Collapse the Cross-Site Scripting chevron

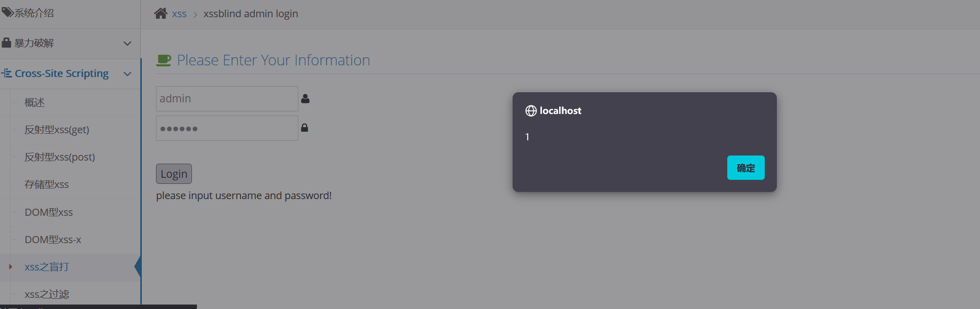click(x=128, y=74)
